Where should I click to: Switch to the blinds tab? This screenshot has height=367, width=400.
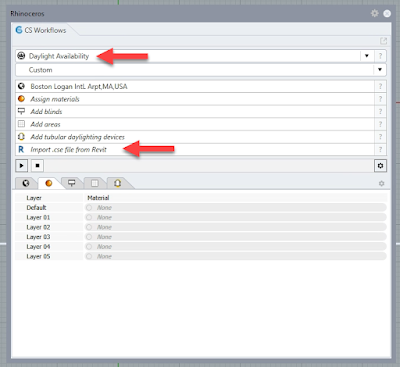pos(72,183)
